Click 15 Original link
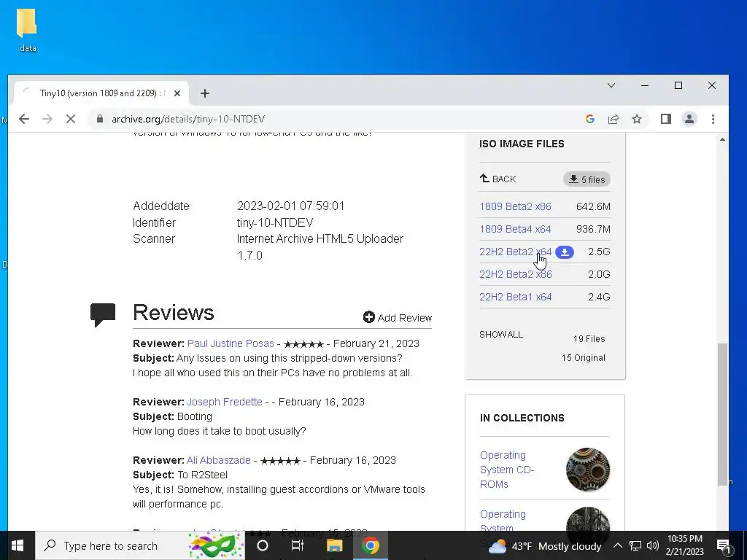The width and height of the screenshot is (747, 560). pos(583,358)
